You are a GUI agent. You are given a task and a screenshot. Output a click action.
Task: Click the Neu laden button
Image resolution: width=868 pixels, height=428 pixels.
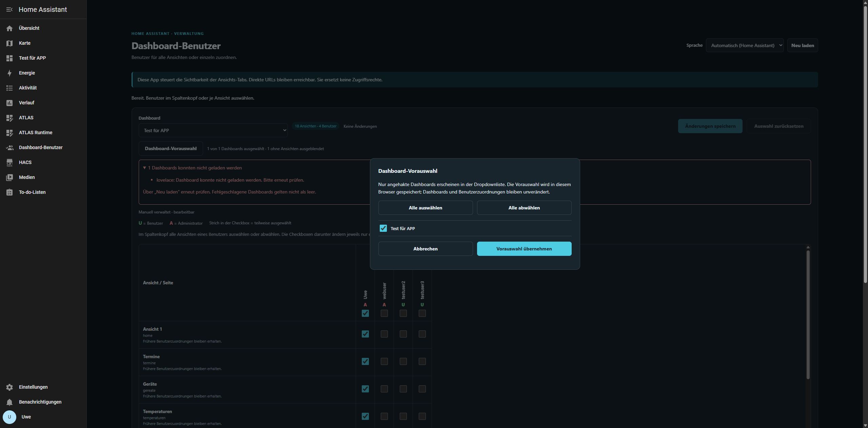click(x=803, y=45)
